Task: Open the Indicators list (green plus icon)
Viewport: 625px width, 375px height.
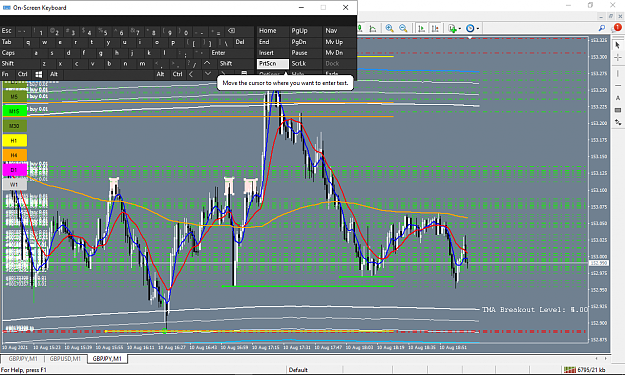Action: [x=452, y=28]
